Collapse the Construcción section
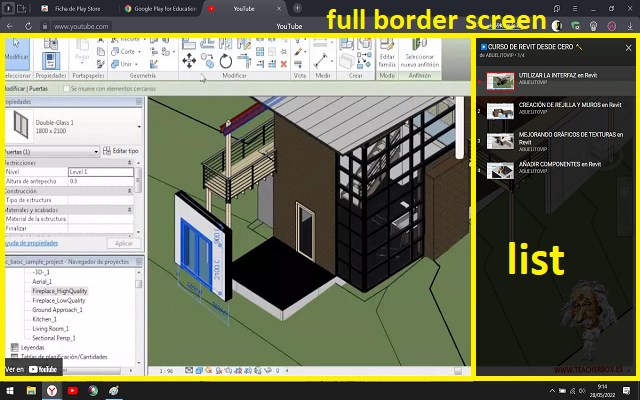The height and width of the screenshot is (400, 640). (x=129, y=191)
